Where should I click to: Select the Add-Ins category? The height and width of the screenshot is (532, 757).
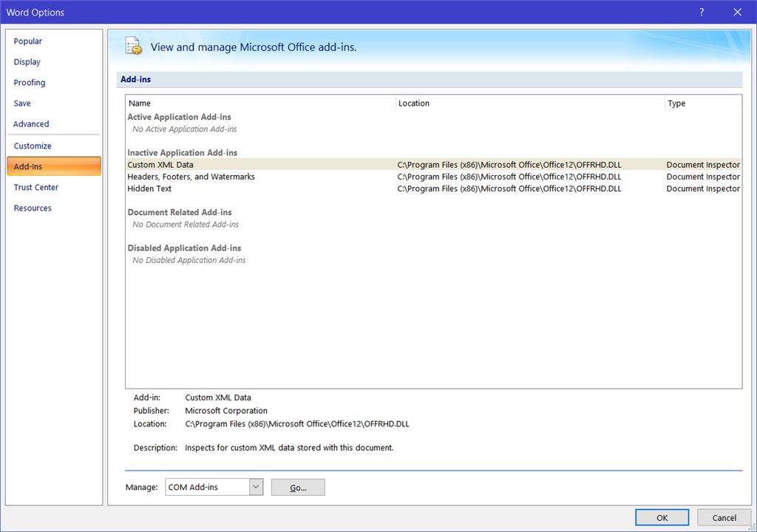[54, 166]
